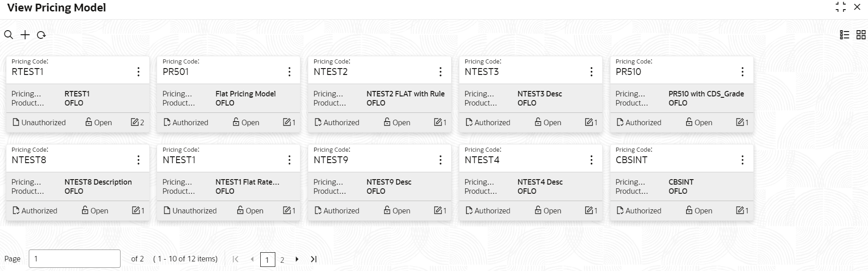Open the options menu on NTEST9 card
868x271 pixels.
pyautogui.click(x=440, y=159)
